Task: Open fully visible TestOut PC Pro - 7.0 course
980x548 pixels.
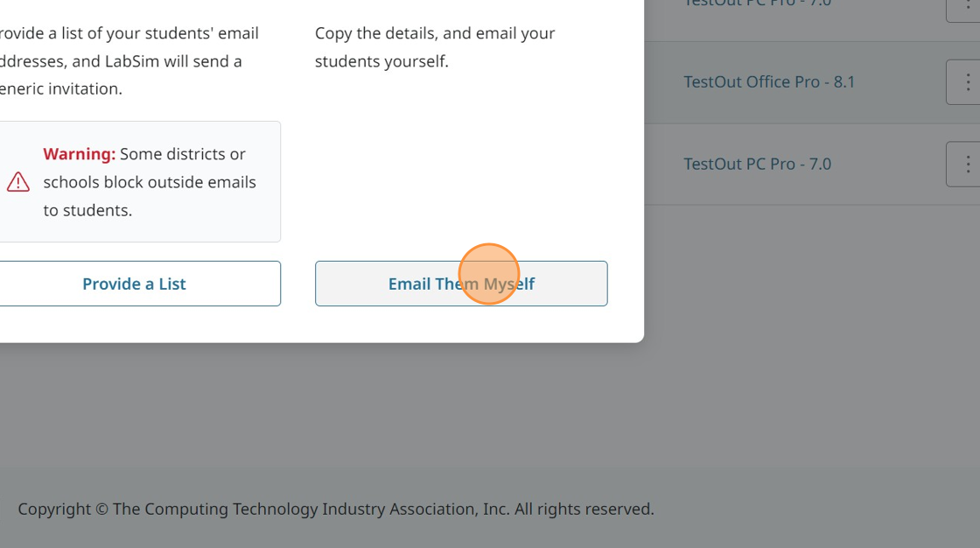Action: pos(757,164)
